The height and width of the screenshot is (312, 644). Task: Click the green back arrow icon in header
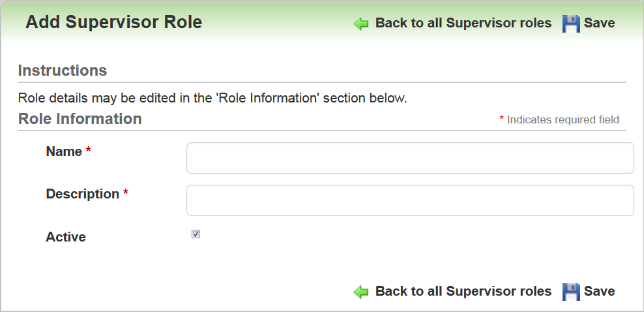pyautogui.click(x=361, y=24)
